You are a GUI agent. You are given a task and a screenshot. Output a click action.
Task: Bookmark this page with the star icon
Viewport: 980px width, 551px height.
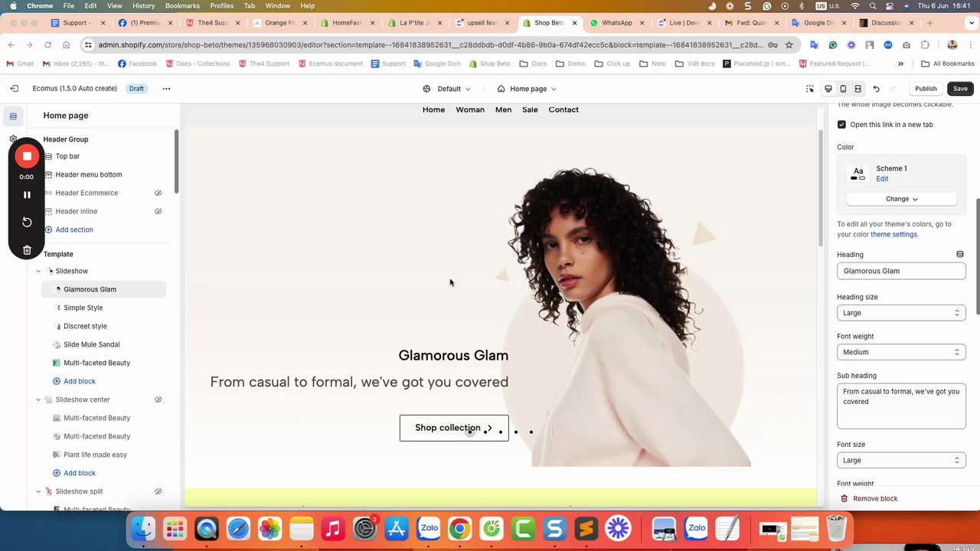pos(789,44)
